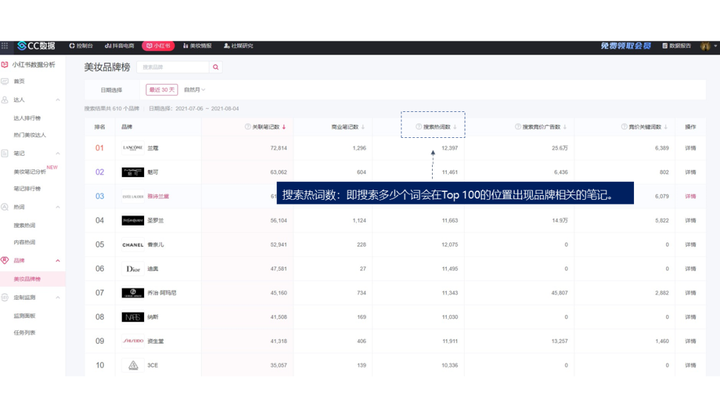Open the app grid icon beside CC数据

(x=5, y=46)
